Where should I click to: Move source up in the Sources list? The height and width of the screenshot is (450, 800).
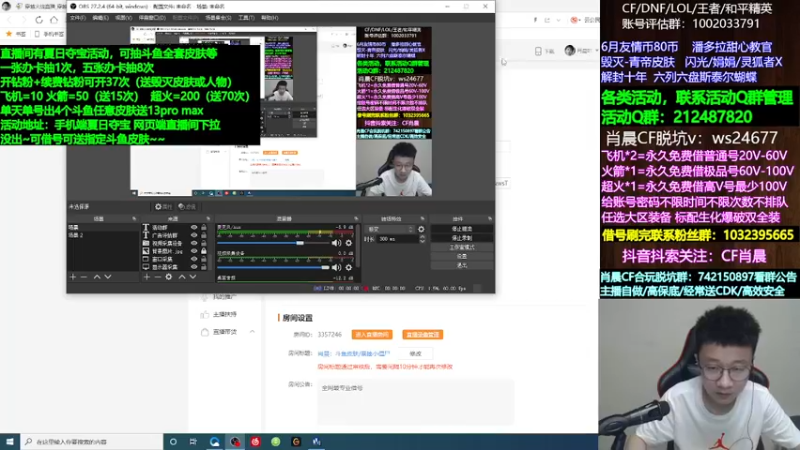tap(182, 277)
